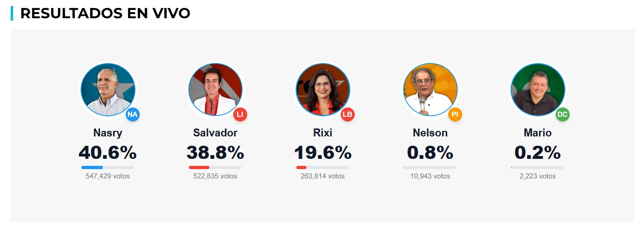
Task: Open Mario's candidate photo
Action: [x=537, y=89]
